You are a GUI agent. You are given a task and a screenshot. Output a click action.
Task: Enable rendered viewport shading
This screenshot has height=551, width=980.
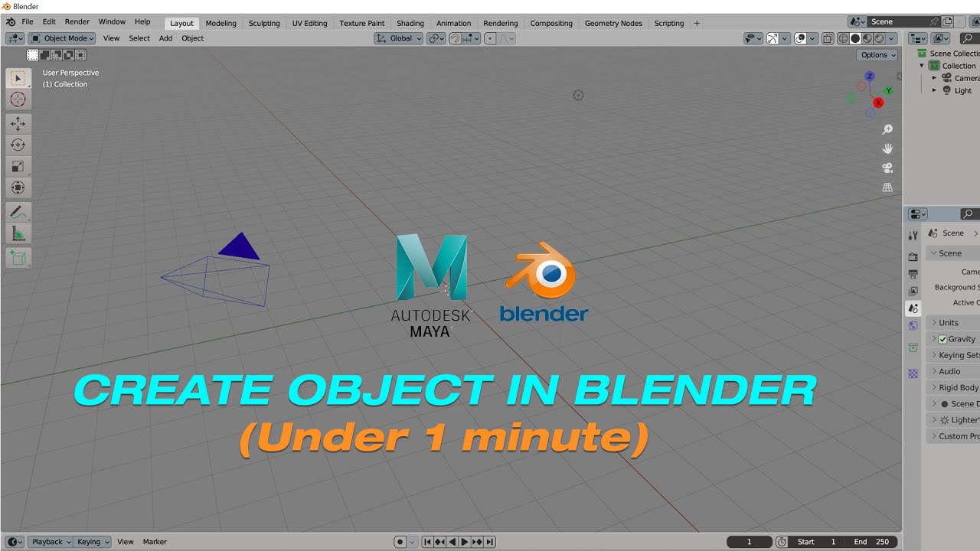[x=878, y=38]
